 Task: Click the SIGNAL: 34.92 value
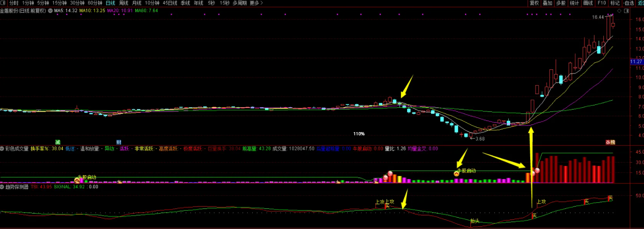click(70, 186)
